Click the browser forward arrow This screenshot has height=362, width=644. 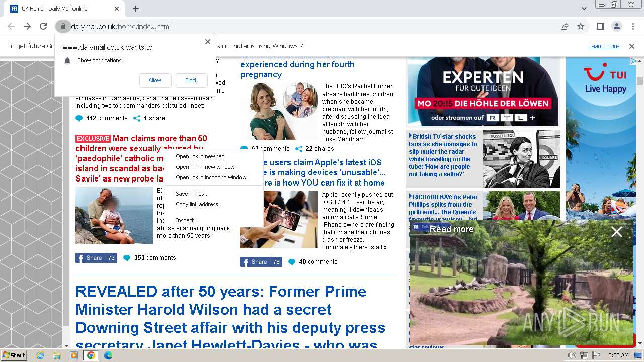click(x=27, y=27)
